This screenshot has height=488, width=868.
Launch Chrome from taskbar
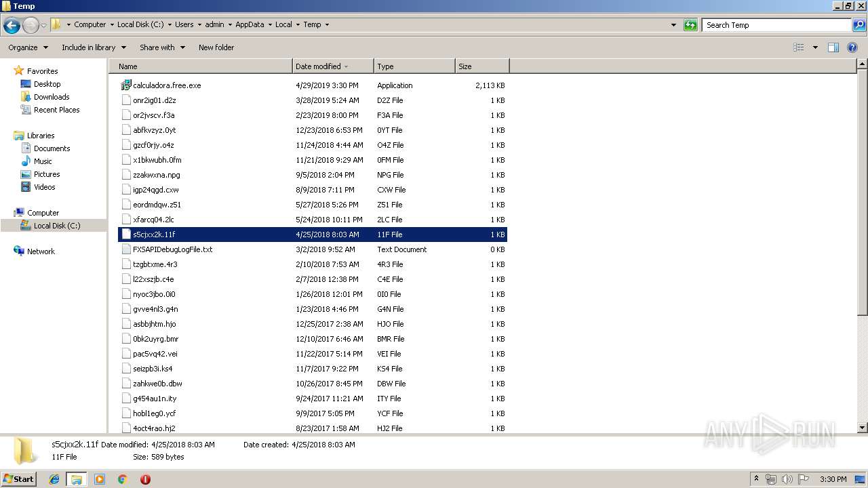pos(122,479)
